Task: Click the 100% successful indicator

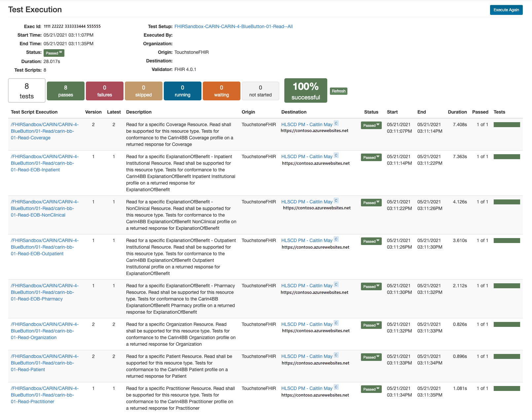Action: (x=305, y=90)
